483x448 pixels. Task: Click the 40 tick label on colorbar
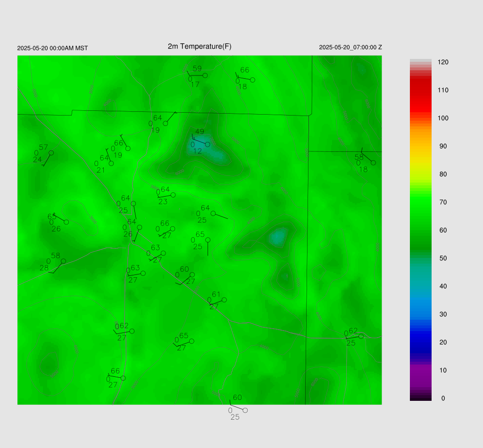tap(443, 286)
